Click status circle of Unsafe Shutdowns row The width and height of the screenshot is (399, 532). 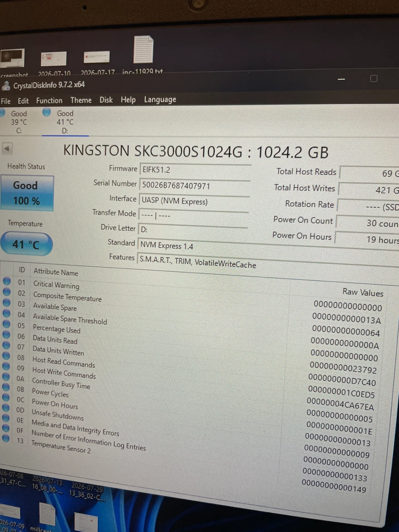[6, 407]
